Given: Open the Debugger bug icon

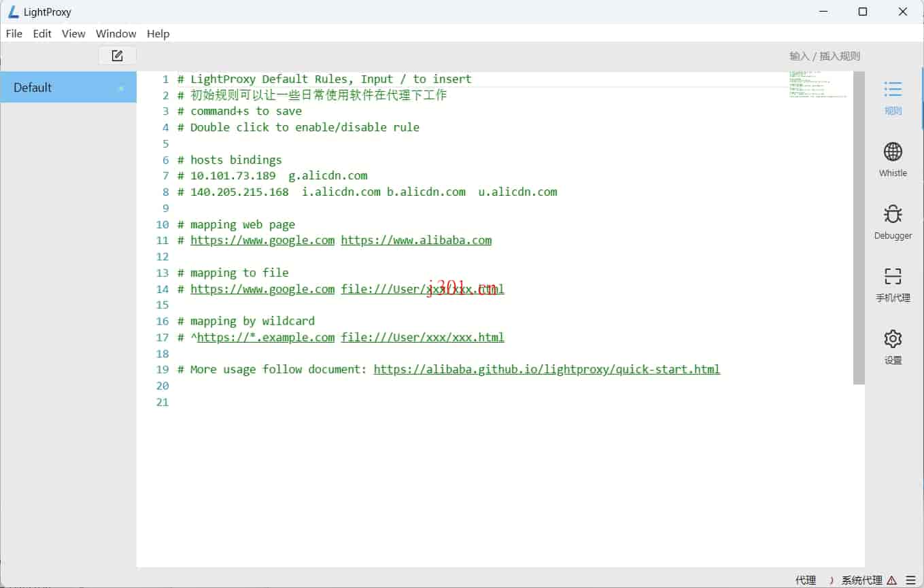Looking at the screenshot, I should pyautogui.click(x=893, y=214).
